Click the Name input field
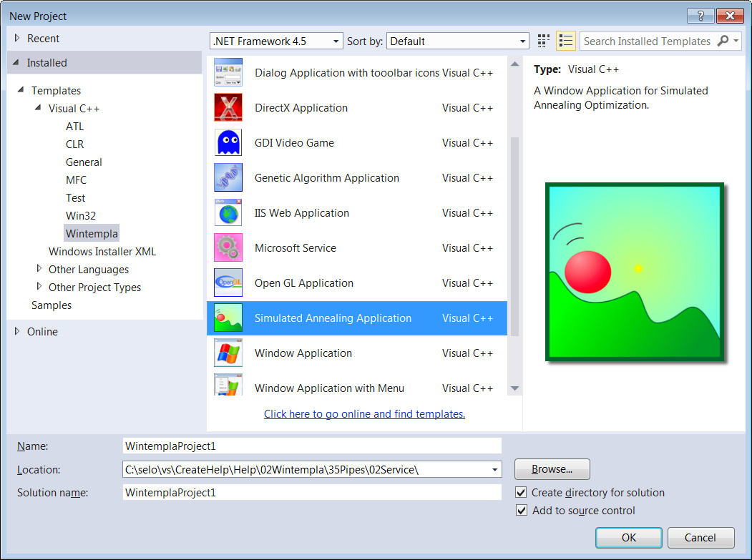752x560 pixels. click(312, 446)
